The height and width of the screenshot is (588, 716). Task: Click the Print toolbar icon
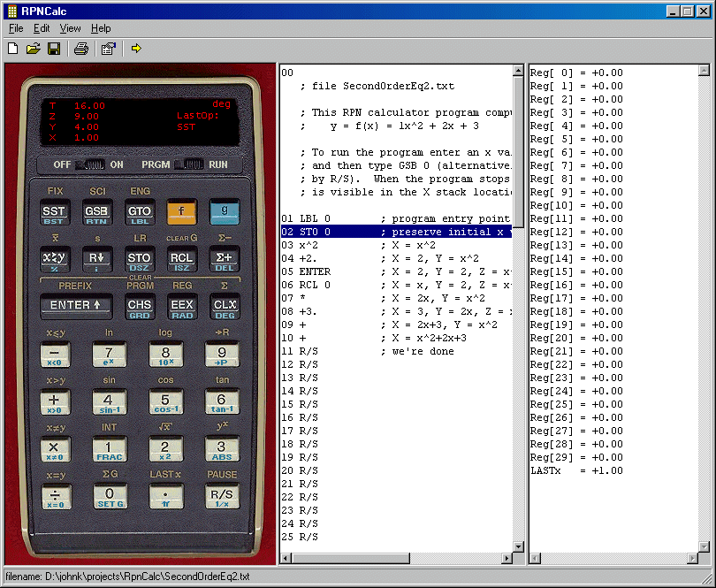81,49
